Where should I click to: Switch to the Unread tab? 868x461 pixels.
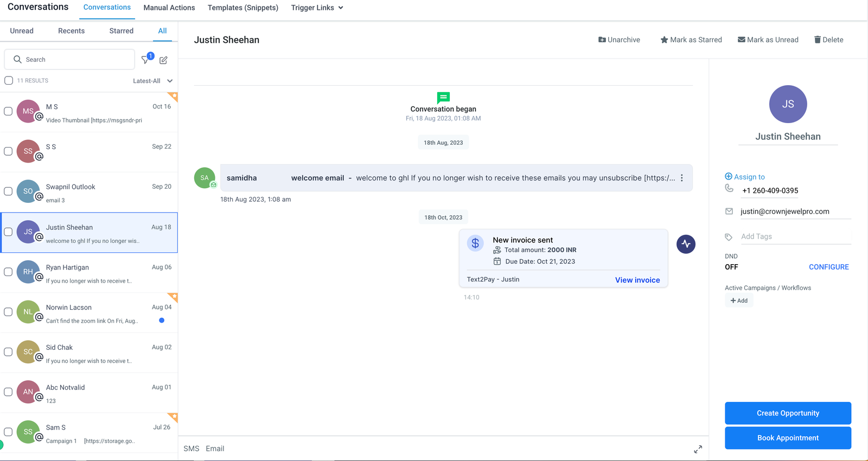(22, 31)
